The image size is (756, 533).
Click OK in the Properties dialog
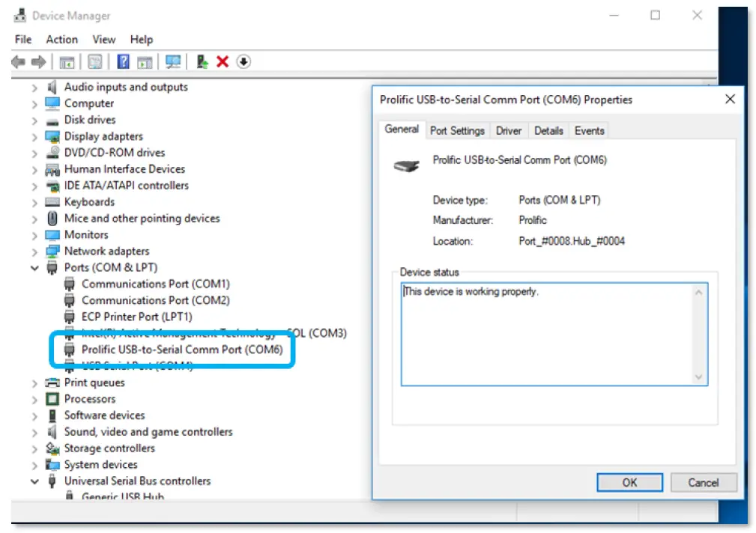629,482
